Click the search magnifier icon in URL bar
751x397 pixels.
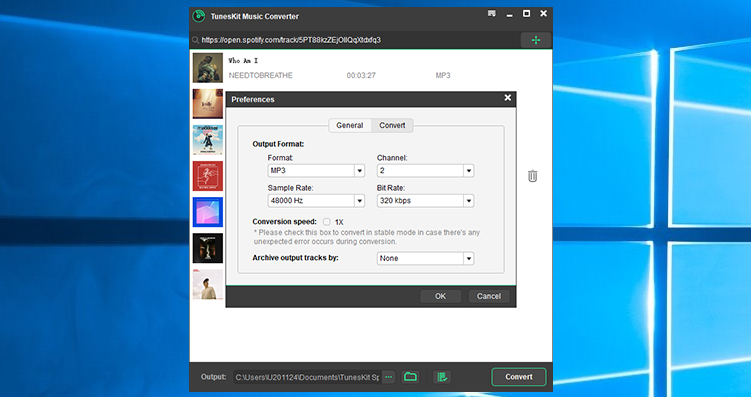[x=195, y=40]
